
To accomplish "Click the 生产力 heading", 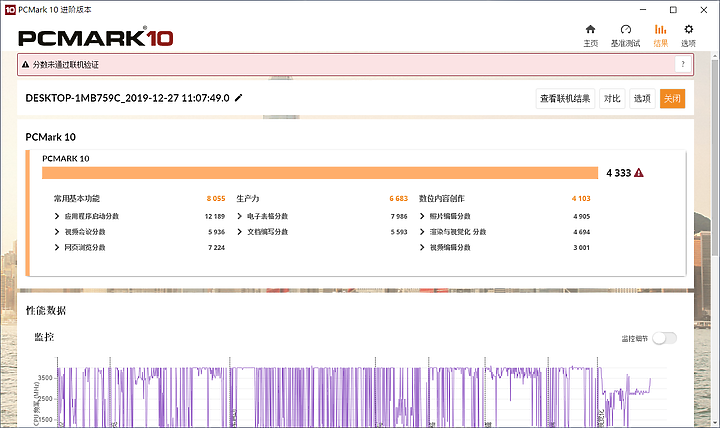I will coord(248,198).
